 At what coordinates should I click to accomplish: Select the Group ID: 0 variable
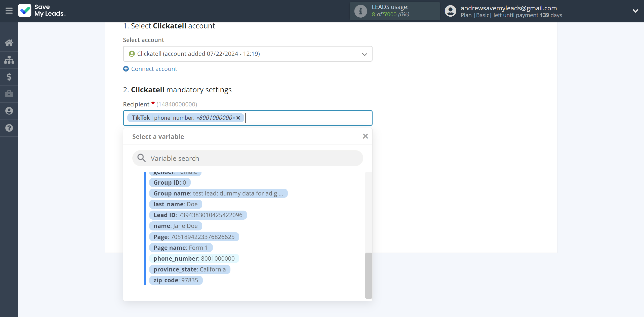170,182
